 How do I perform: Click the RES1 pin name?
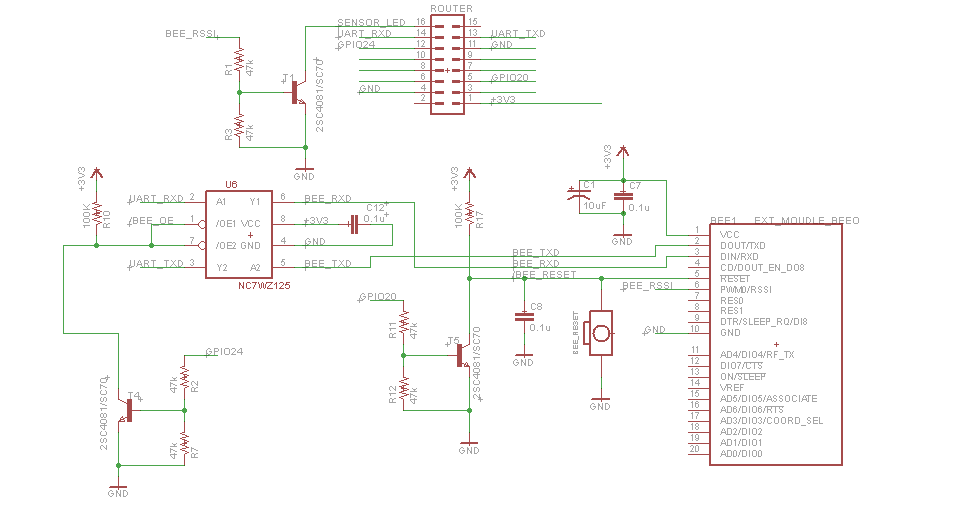[731, 310]
